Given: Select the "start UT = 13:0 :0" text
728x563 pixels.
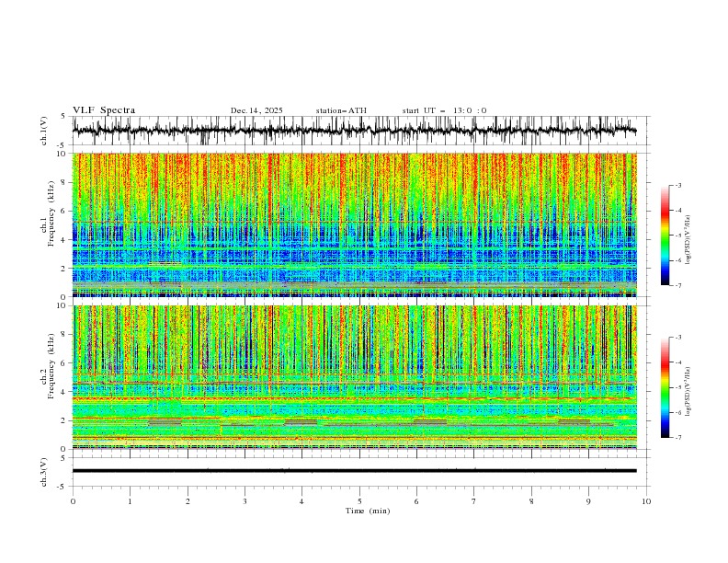Looking at the screenshot, I should 444,110.
